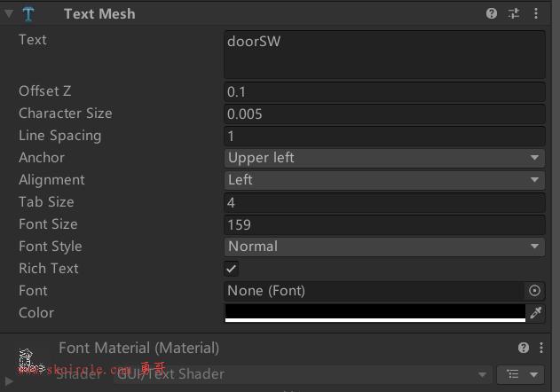Select the Color eyedropper tool
Image resolution: width=560 pixels, height=392 pixels.
point(535,313)
